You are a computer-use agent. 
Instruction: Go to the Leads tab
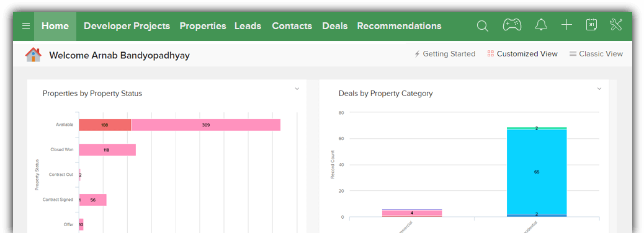point(248,26)
